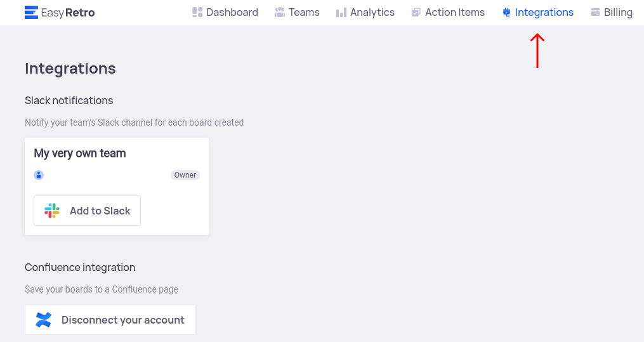Viewport: 644px width, 342px height.
Task: Click the Action Items checklist icon
Action: tap(416, 12)
